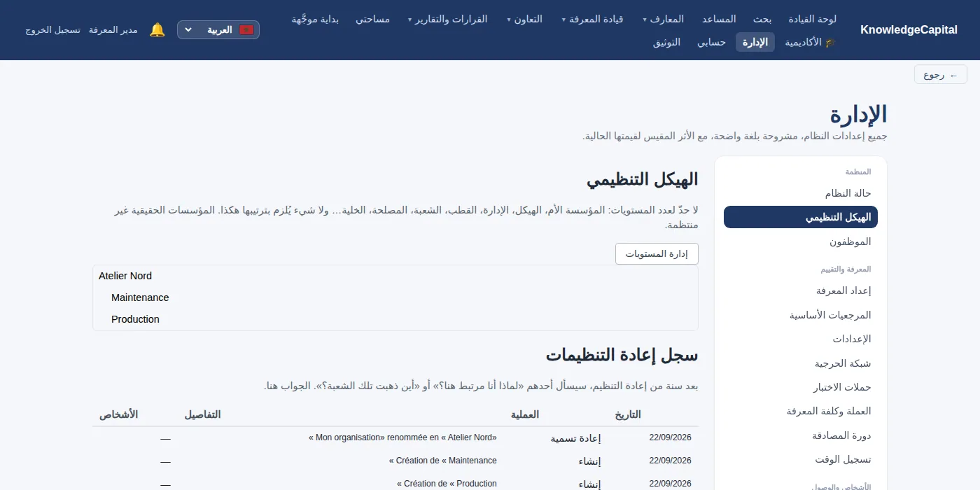Screen dimensions: 980x490
Task: Open the العربية language selector dropdown
Action: (218, 30)
